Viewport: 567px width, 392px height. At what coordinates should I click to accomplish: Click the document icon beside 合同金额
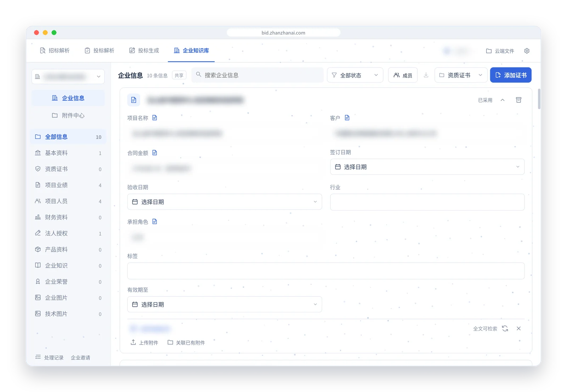[x=155, y=153]
